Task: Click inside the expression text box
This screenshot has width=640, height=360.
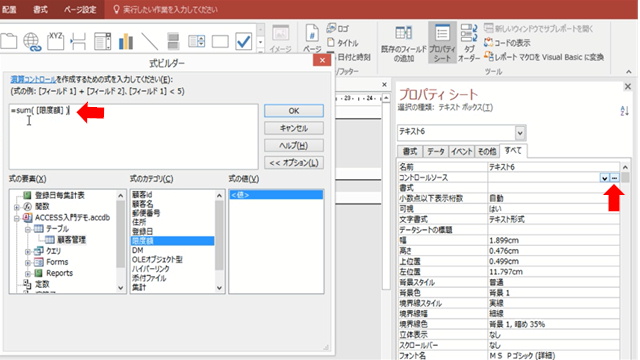Action: (x=134, y=136)
